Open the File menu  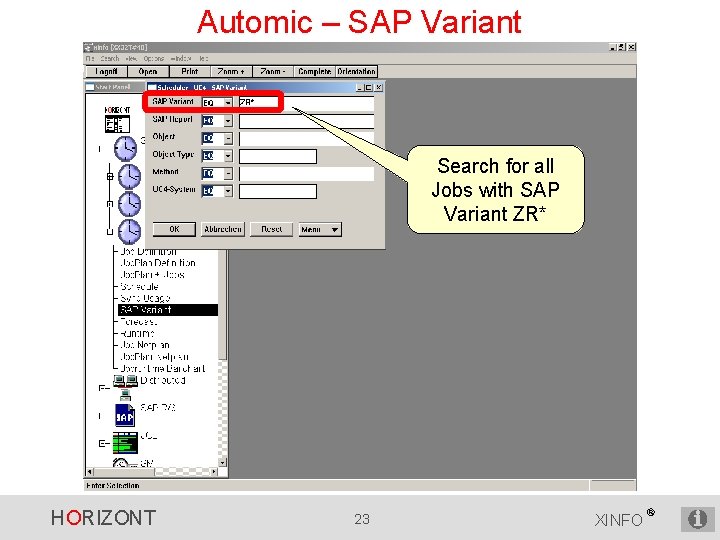point(90,59)
